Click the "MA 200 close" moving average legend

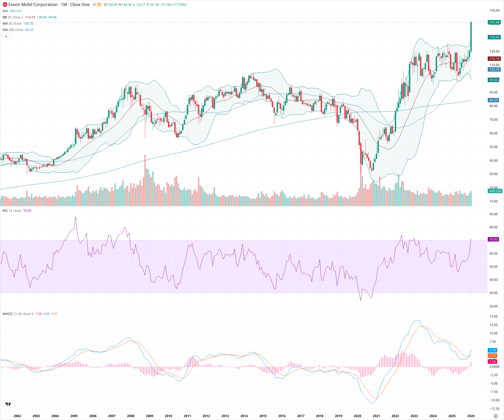click(x=13, y=30)
